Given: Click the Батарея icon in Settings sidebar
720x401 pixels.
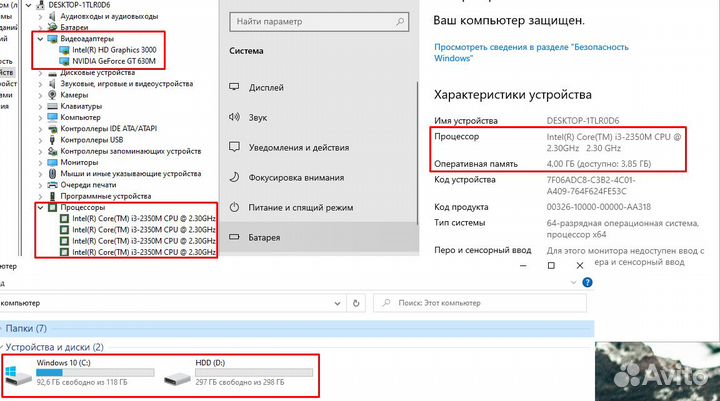Looking at the screenshot, I should pos(234,237).
